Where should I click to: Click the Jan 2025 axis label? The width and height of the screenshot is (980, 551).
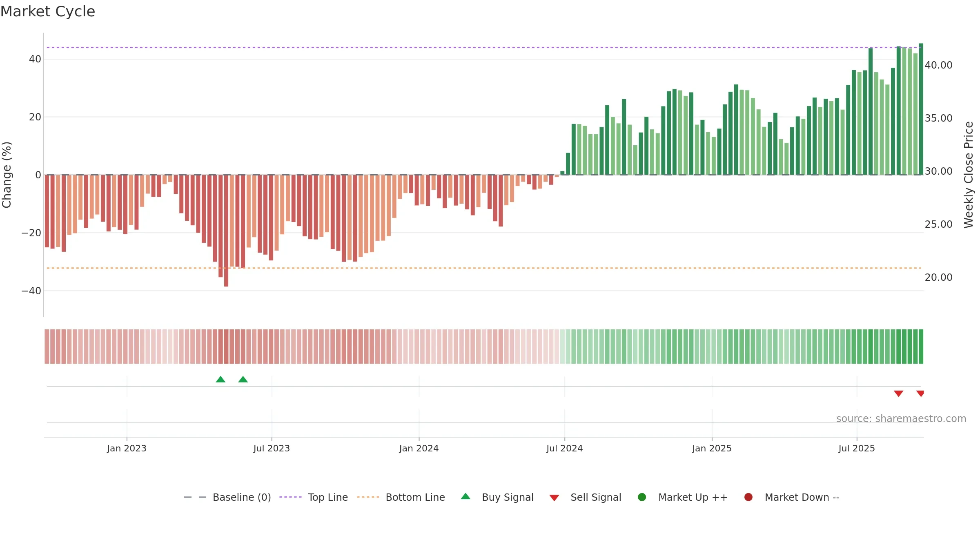pyautogui.click(x=712, y=448)
